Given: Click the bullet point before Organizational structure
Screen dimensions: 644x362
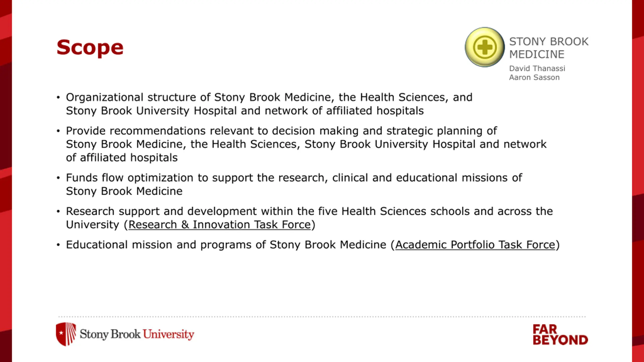Looking at the screenshot, I should (58, 98).
